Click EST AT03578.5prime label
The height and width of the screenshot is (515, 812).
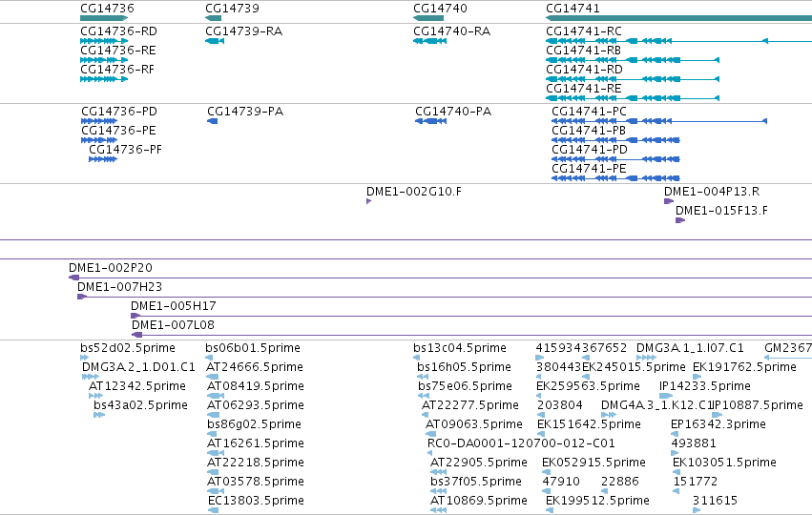point(256,482)
